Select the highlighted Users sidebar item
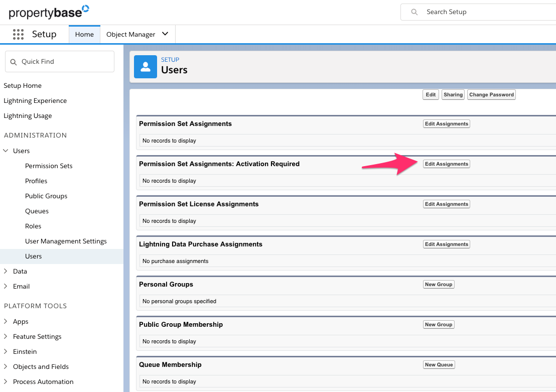556x392 pixels. coord(62,256)
